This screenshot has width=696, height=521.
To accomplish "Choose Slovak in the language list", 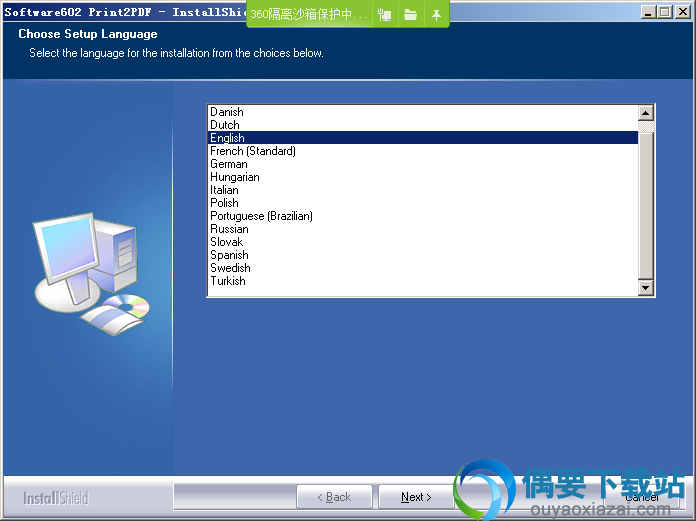I will (x=423, y=242).
